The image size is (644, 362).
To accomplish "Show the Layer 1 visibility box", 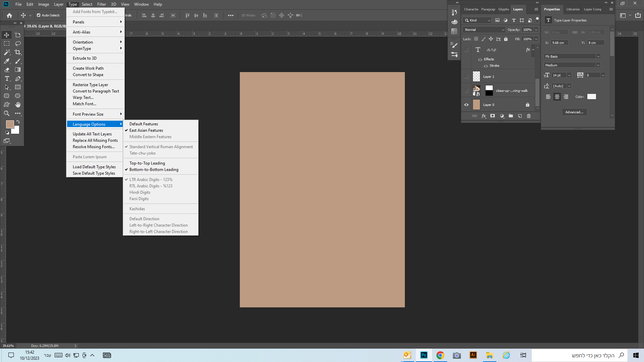I will point(466,77).
